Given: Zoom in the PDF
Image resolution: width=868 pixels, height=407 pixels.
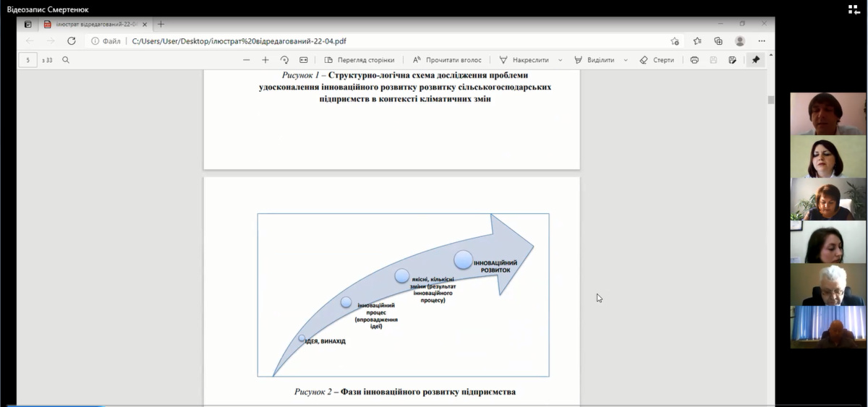Looking at the screenshot, I should click(x=265, y=60).
